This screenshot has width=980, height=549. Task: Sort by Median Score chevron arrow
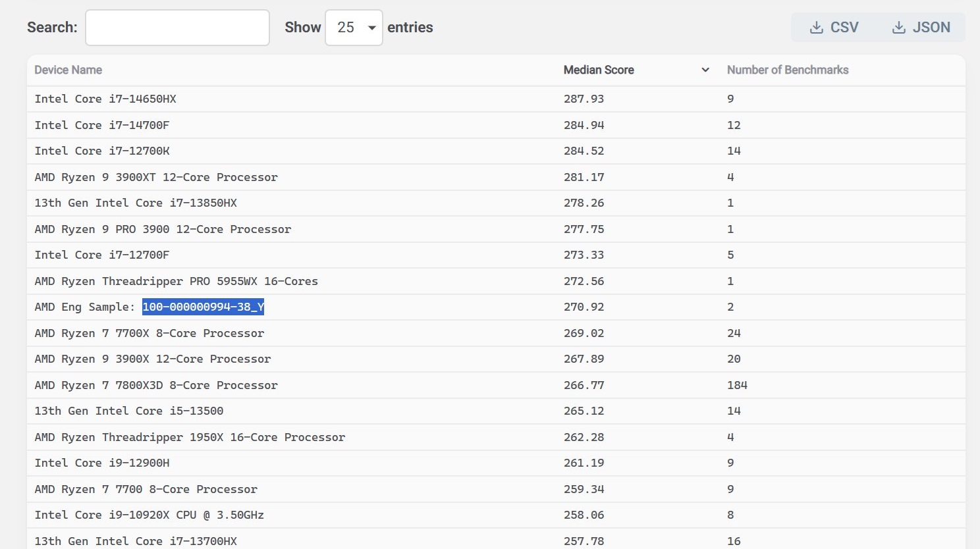(x=705, y=70)
